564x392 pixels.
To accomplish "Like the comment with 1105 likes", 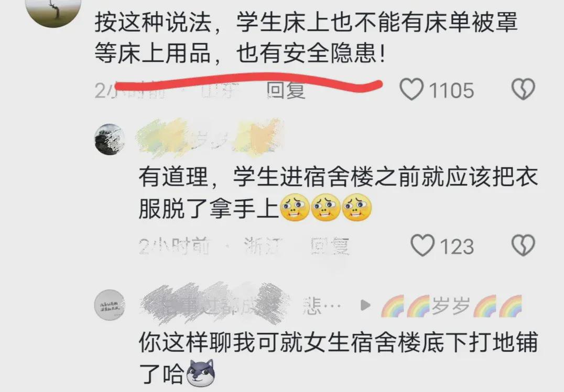I will (x=412, y=90).
